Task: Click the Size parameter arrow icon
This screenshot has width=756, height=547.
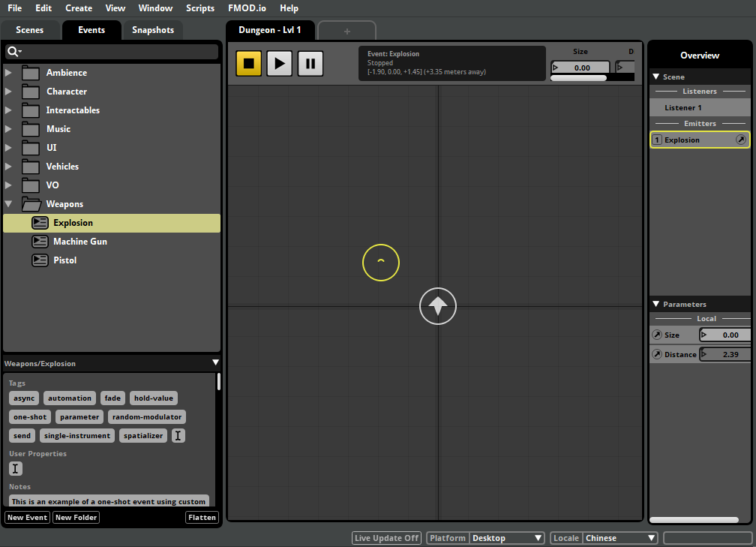Action: tap(657, 335)
